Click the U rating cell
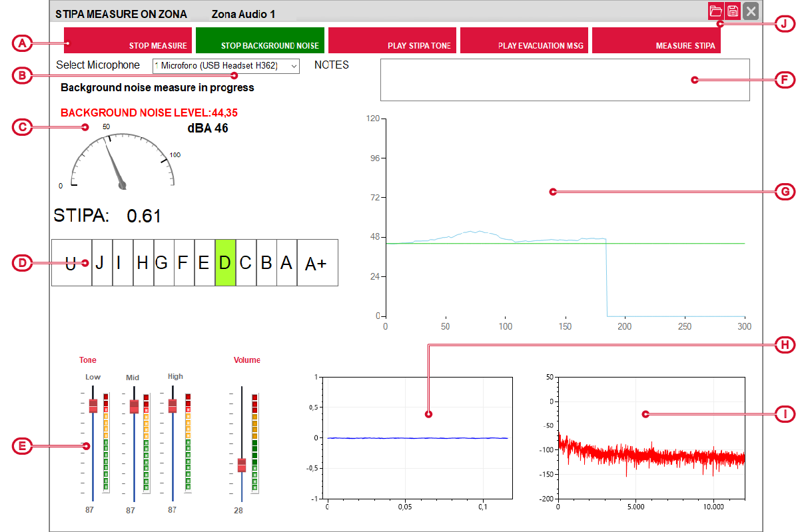 point(71,263)
